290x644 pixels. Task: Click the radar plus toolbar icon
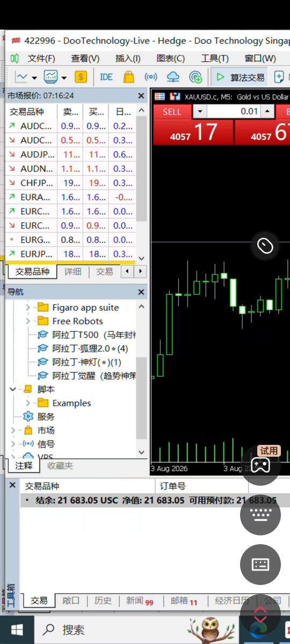(196, 77)
